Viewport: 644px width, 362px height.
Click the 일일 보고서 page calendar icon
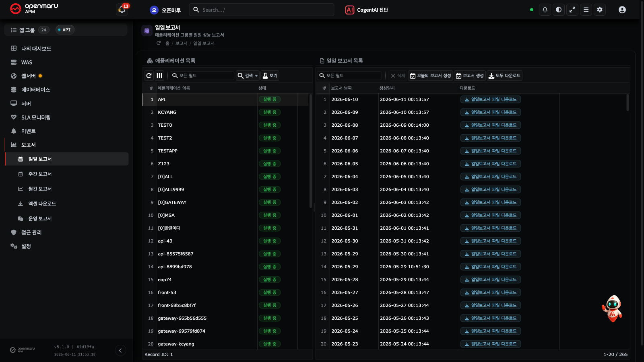[x=147, y=31]
